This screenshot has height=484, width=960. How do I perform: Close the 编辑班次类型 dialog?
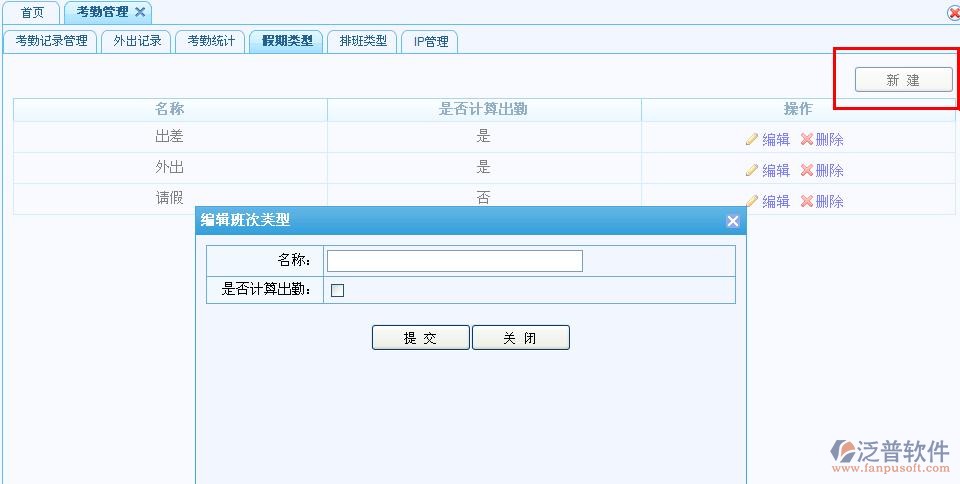732,221
